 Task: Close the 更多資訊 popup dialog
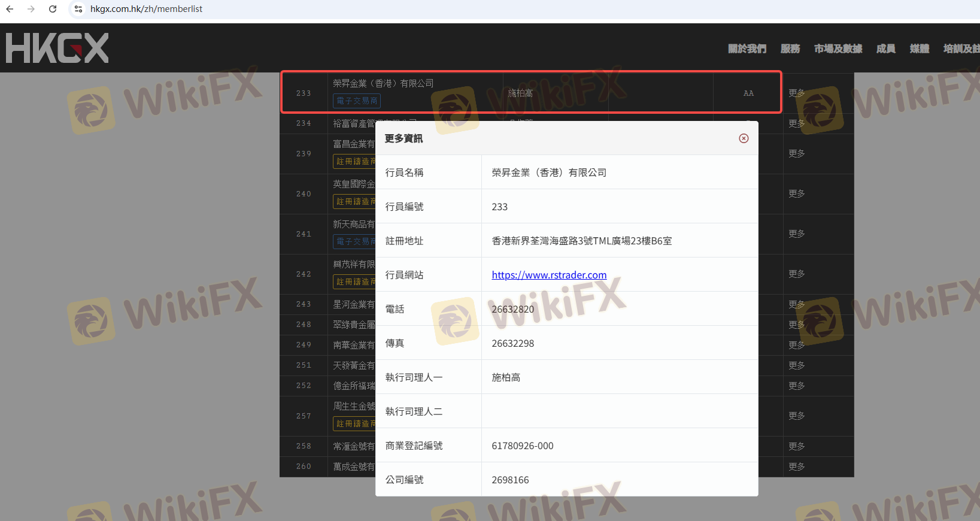[744, 138]
